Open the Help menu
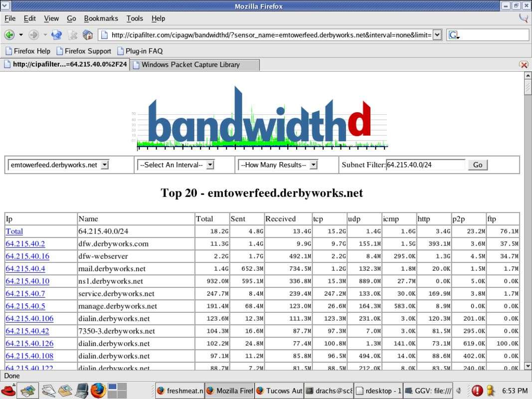The height and width of the screenshot is (399, 532). click(x=158, y=18)
